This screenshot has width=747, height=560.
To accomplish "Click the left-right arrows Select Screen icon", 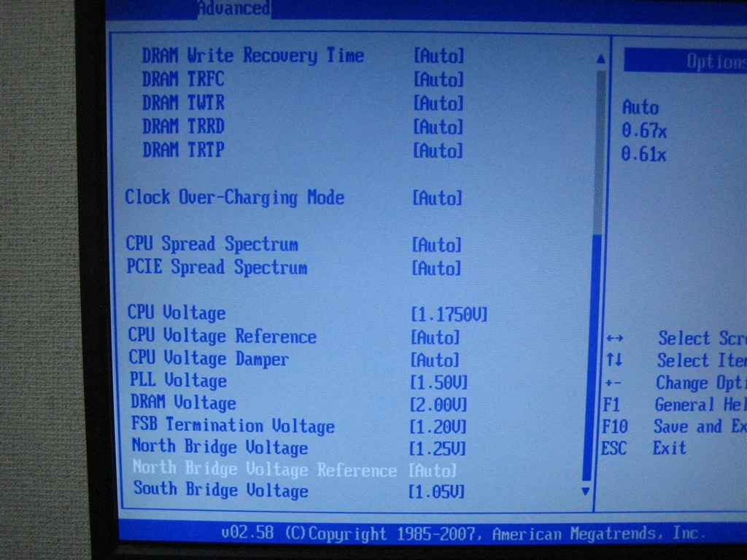I will [614, 338].
